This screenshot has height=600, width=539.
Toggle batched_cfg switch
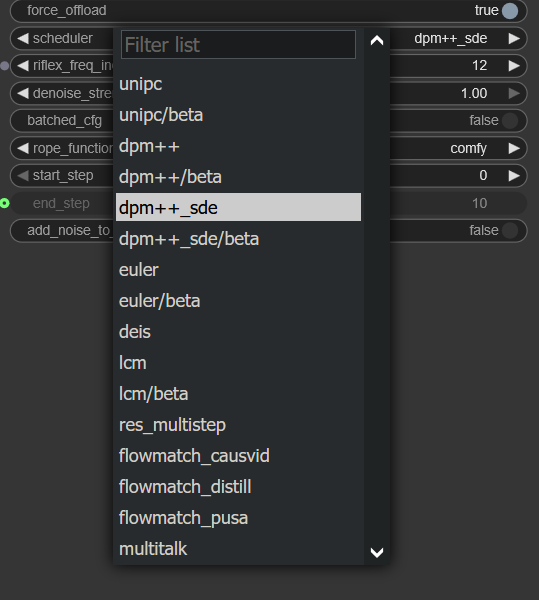click(x=510, y=121)
